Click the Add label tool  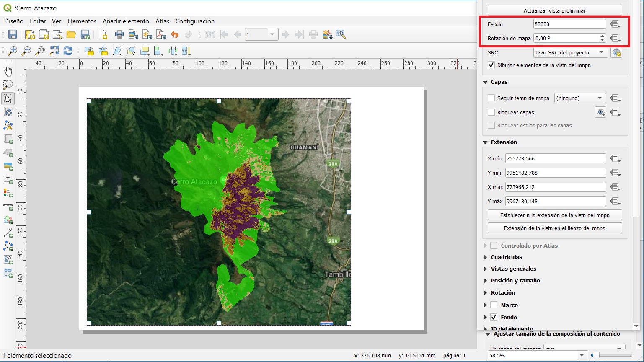click(8, 179)
